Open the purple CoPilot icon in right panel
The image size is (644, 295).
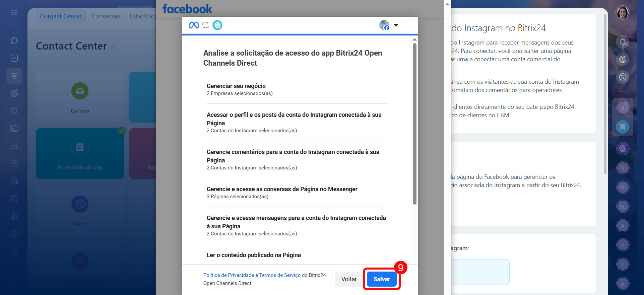623,149
